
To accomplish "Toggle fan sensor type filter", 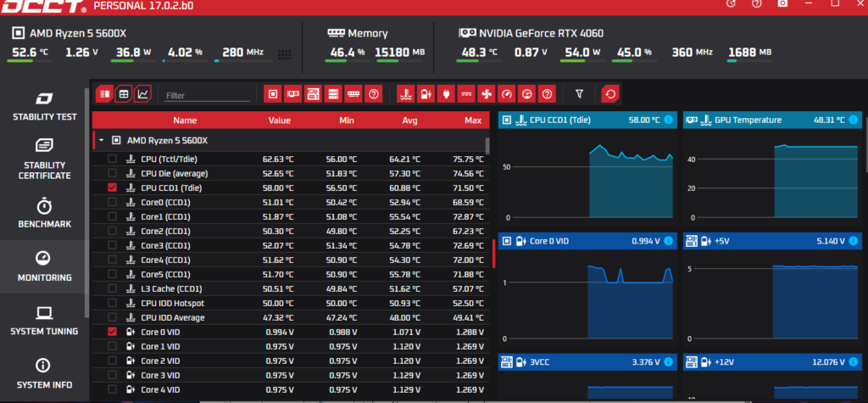I will 487,93.
